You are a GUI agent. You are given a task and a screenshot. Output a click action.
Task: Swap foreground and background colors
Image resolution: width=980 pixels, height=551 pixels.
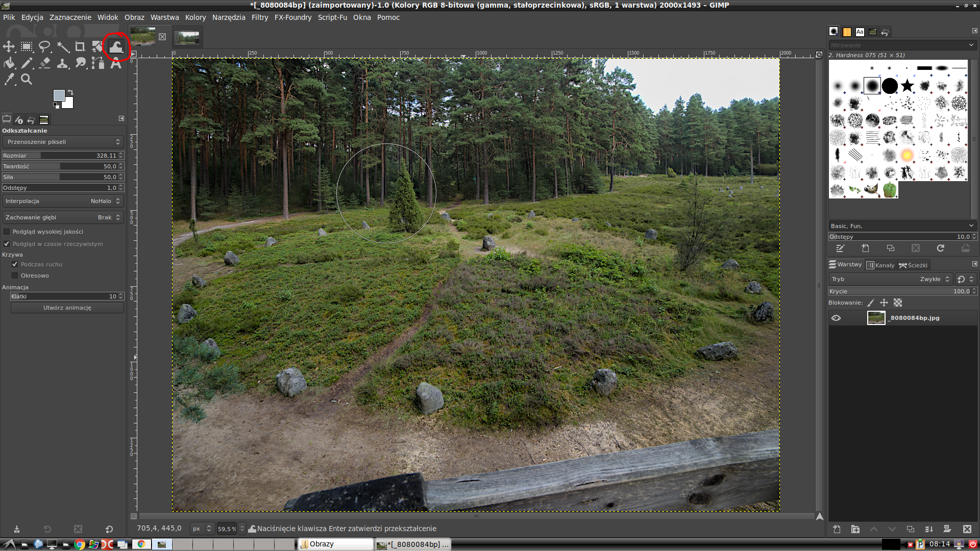[x=70, y=92]
